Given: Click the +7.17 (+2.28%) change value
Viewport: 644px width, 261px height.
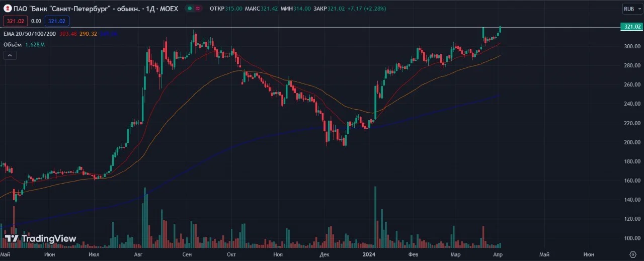Looking at the screenshot, I should click(368, 9).
